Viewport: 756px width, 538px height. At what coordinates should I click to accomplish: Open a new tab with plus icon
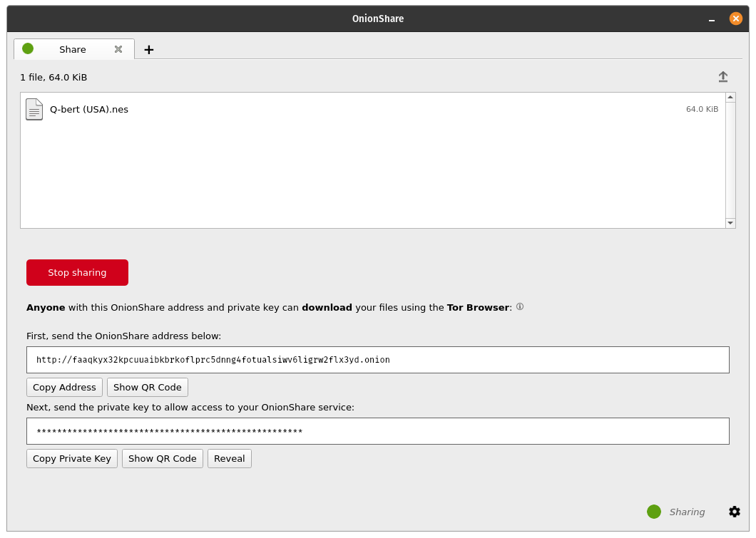(148, 49)
